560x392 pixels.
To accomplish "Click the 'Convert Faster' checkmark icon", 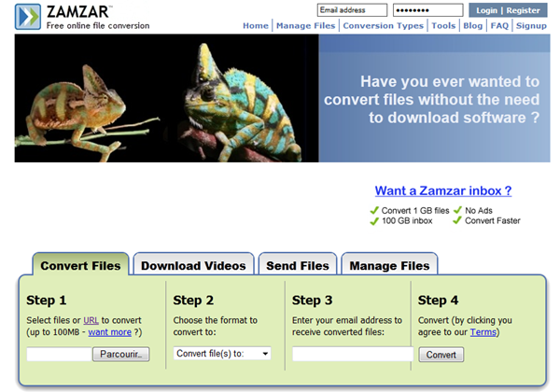I will click(x=457, y=220).
